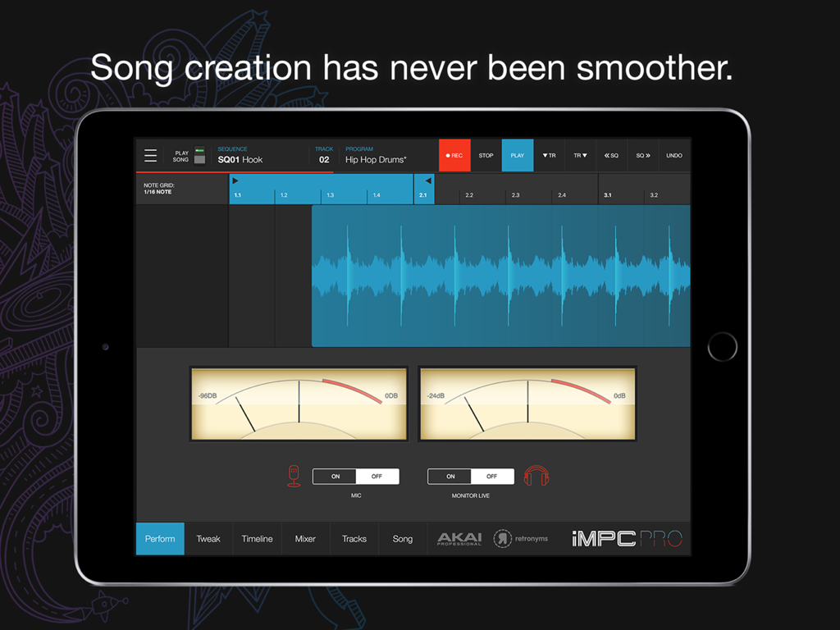Viewport: 840px width, 630px height.
Task: Switch to the Tweak tab
Action: click(208, 539)
